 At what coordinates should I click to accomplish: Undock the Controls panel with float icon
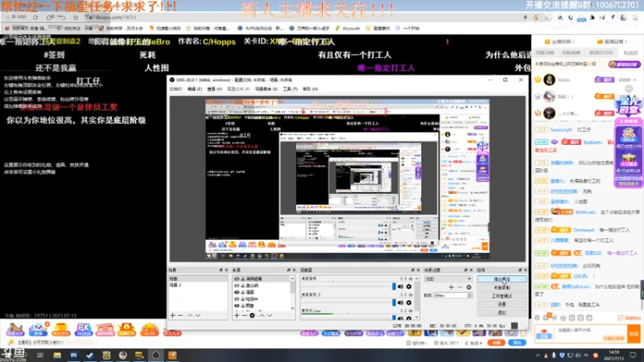tap(520, 270)
